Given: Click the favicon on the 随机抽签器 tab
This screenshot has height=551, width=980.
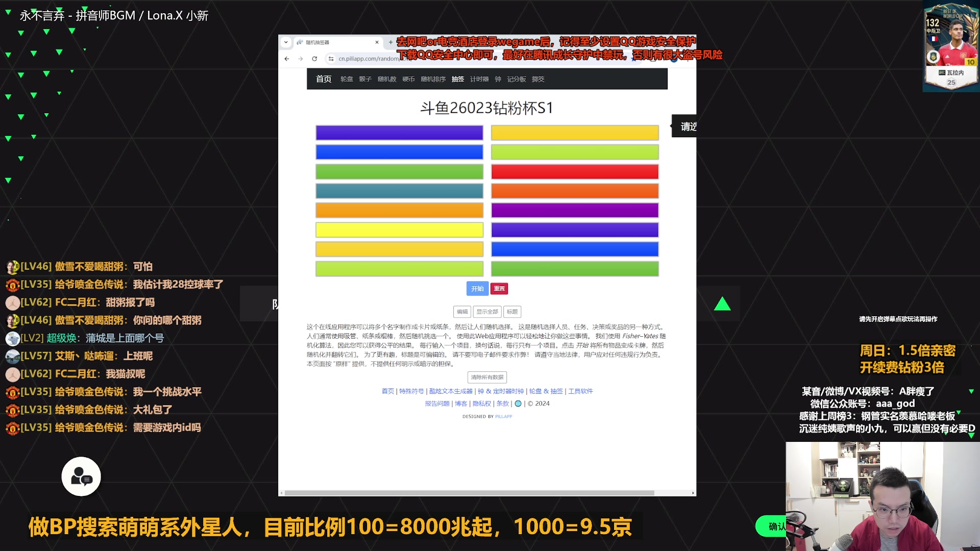Looking at the screenshot, I should coord(299,42).
